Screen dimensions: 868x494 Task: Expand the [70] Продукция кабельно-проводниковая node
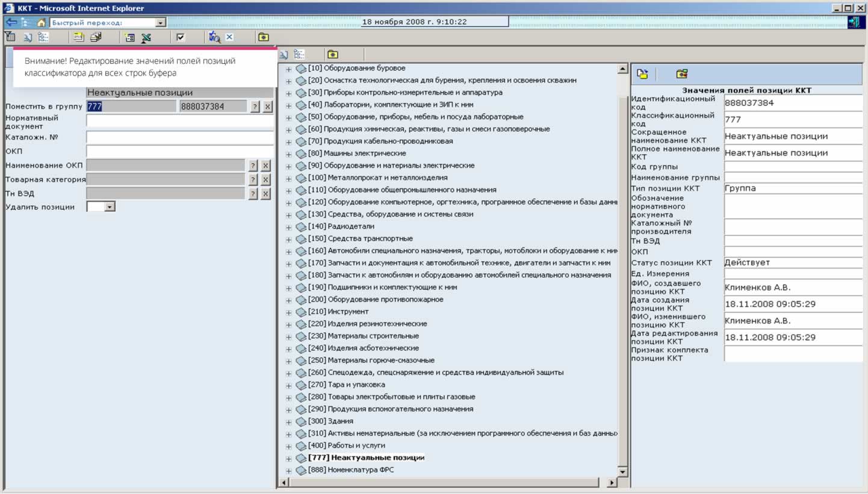(288, 142)
